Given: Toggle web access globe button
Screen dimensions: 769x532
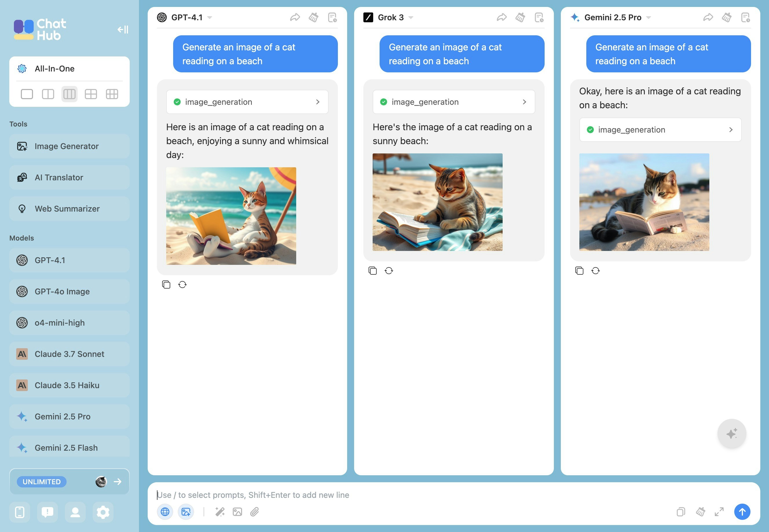Looking at the screenshot, I should coord(165,512).
